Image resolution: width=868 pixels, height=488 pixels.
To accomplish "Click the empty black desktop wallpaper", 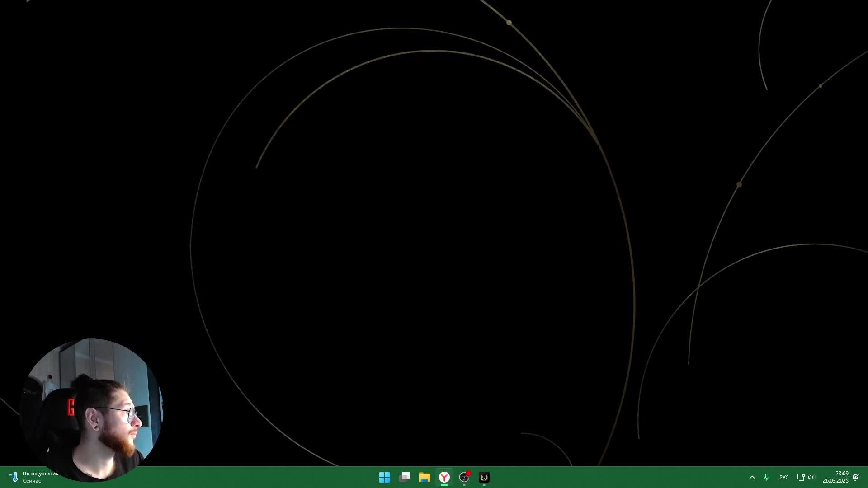I will [x=407, y=249].
